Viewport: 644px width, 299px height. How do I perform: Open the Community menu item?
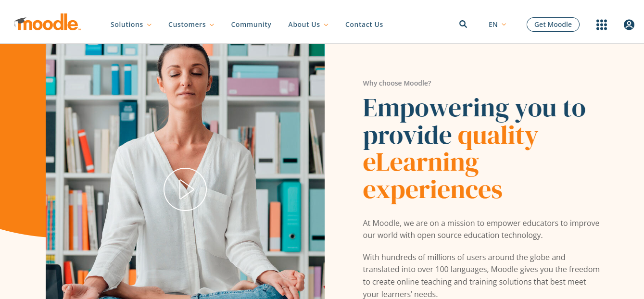(x=251, y=25)
